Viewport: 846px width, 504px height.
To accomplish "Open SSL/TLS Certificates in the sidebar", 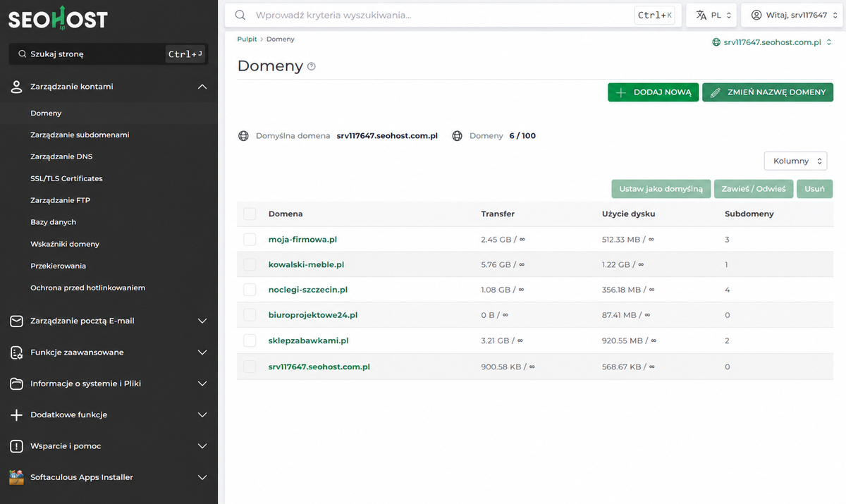I will pyautogui.click(x=66, y=178).
